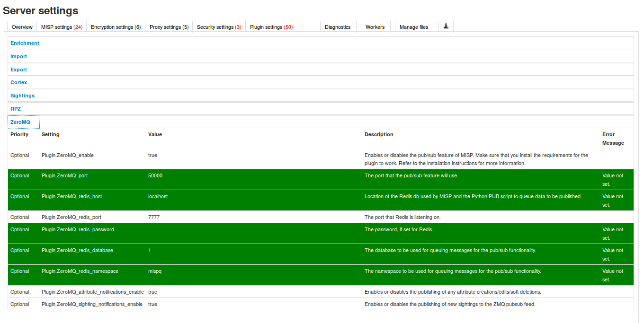The height and width of the screenshot is (323, 644).
Task: Expand the Enrichment section
Action: pyautogui.click(x=25, y=43)
